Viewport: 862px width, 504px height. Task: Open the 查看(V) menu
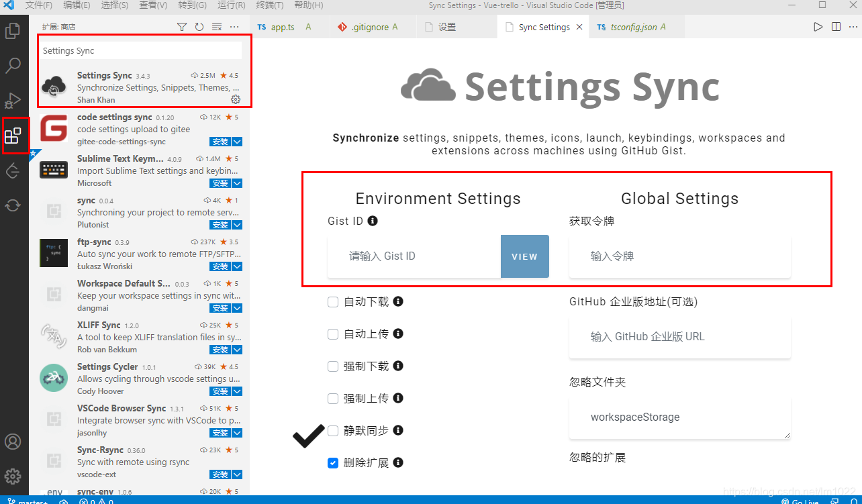point(153,5)
